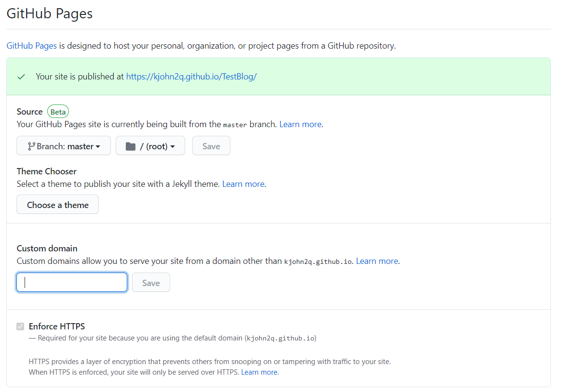Open Learn more link for Theme Chooser
The height and width of the screenshot is (392, 562).
coord(243,184)
